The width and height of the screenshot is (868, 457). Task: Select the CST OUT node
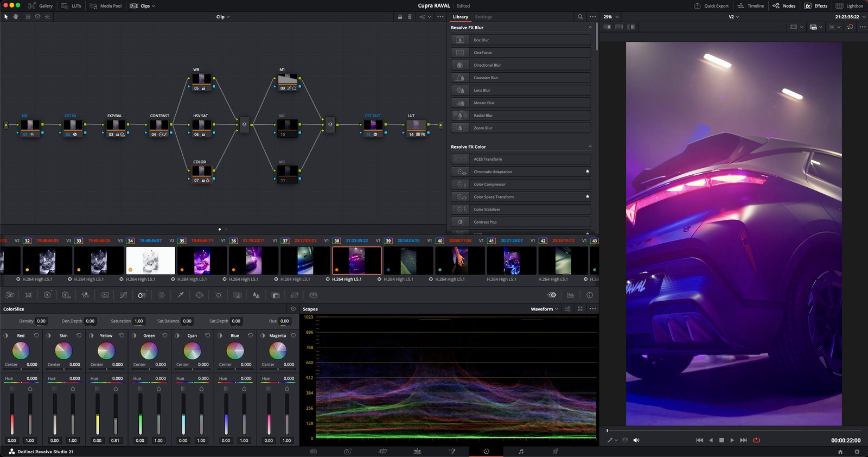[373, 128]
